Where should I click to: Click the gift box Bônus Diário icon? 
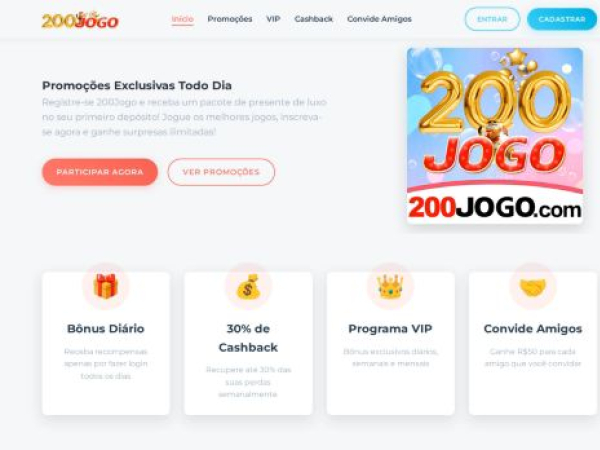[106, 286]
